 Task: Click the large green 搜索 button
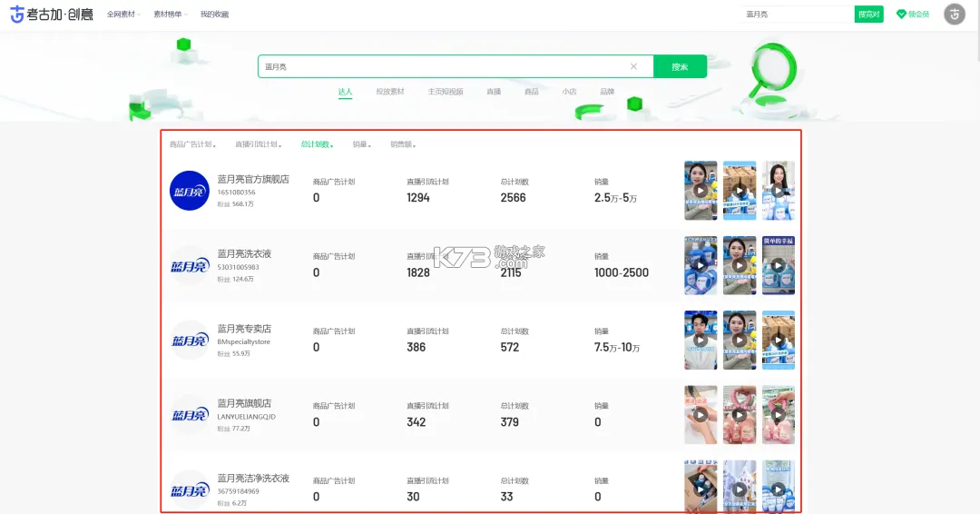coord(680,66)
